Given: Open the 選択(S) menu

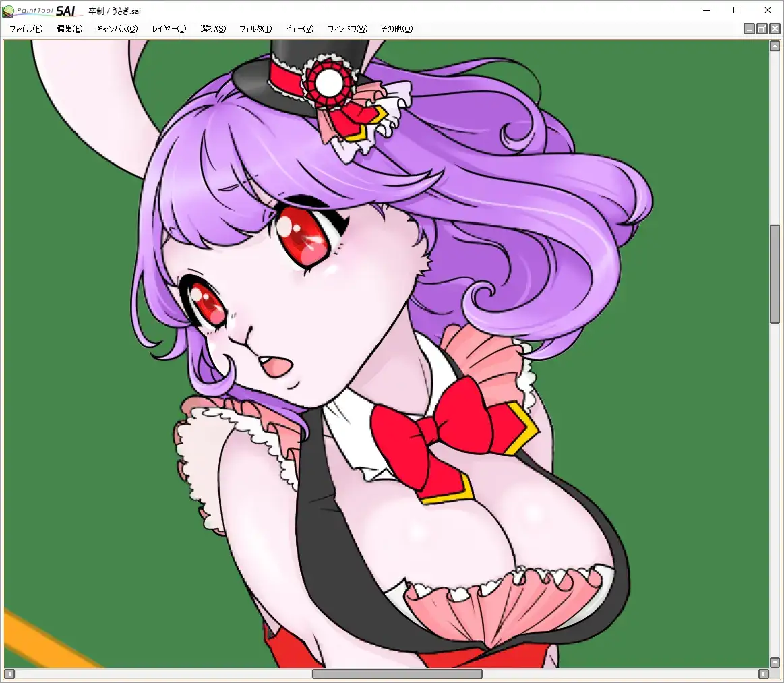Looking at the screenshot, I should 213,29.
